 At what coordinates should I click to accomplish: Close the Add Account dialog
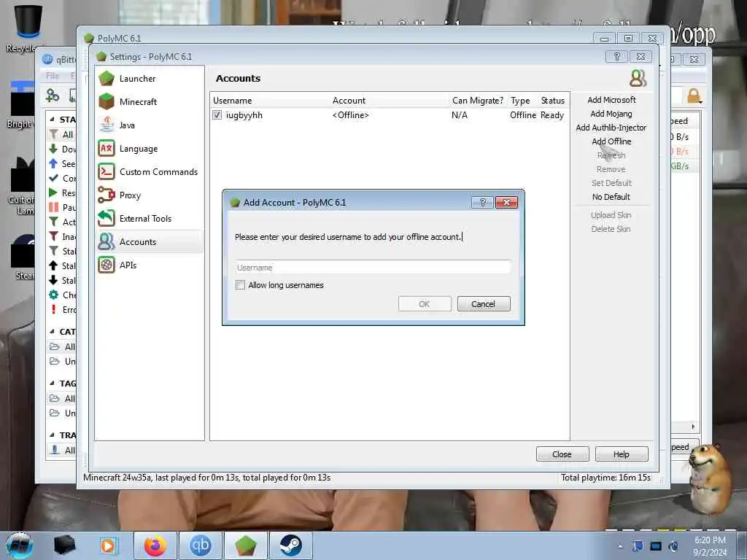pyautogui.click(x=506, y=203)
